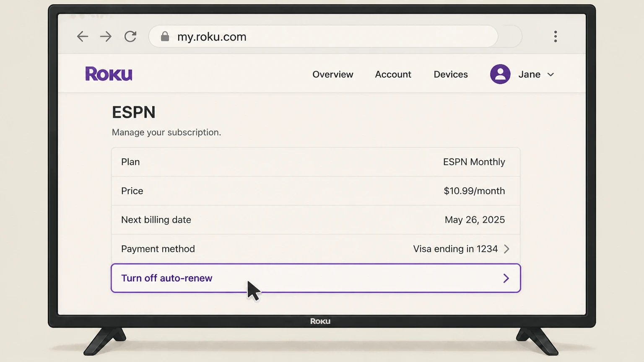Reload the page with the refresh icon

click(130, 36)
